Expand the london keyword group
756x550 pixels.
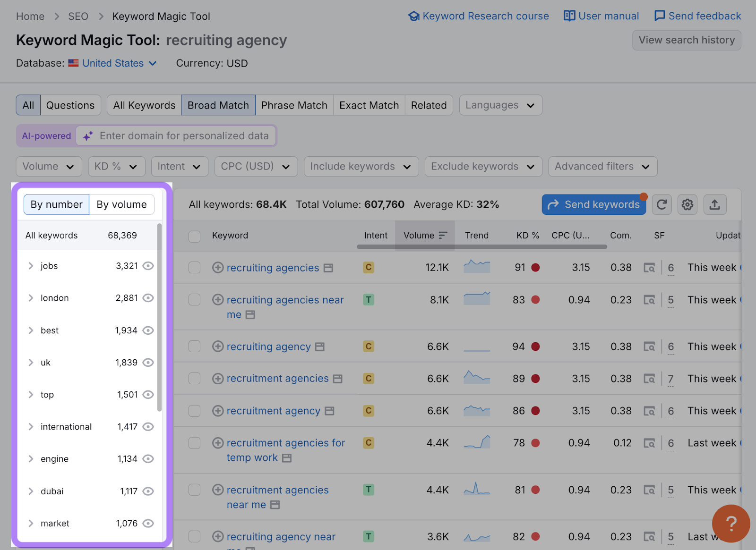(31, 298)
